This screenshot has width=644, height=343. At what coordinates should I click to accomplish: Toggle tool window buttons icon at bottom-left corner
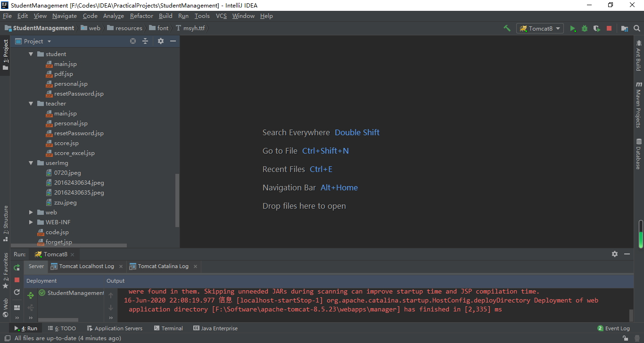coord(7,338)
